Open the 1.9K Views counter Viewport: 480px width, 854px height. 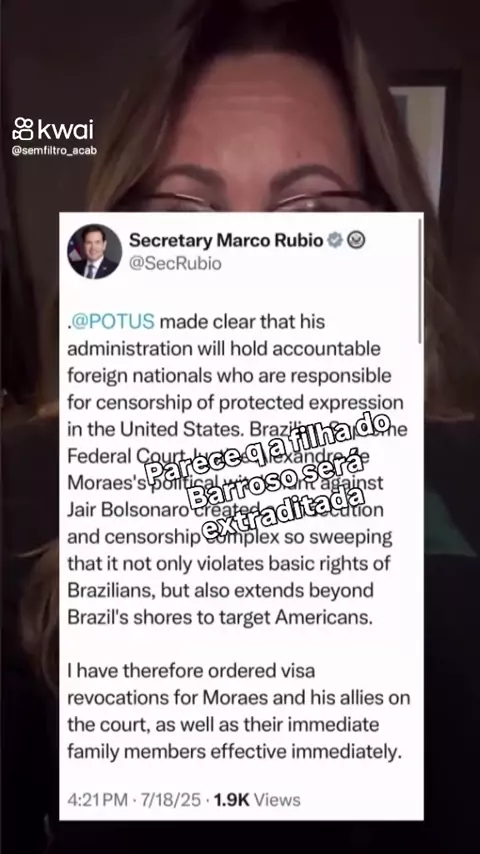coord(257,800)
